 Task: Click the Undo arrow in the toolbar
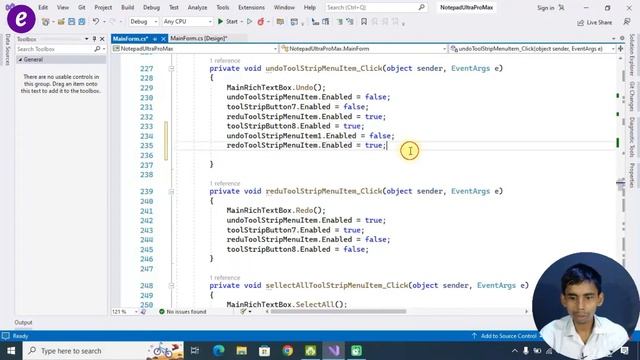click(96, 21)
